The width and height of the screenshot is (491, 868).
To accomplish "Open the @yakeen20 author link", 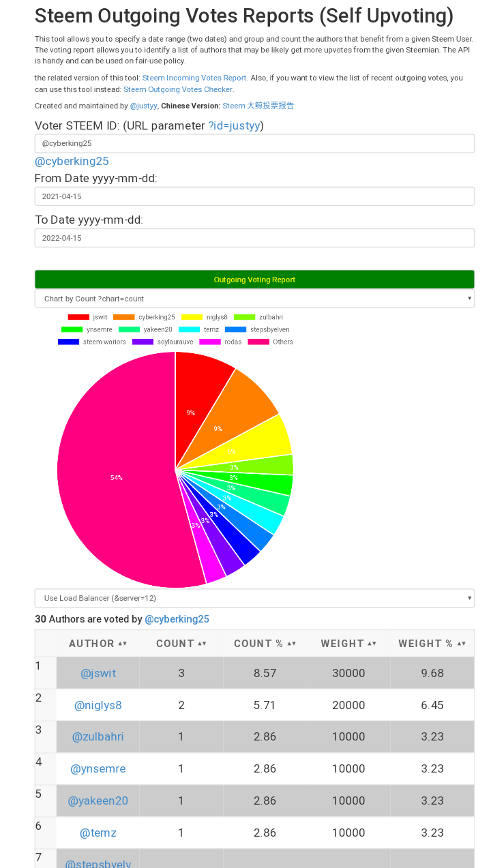I will point(98,800).
